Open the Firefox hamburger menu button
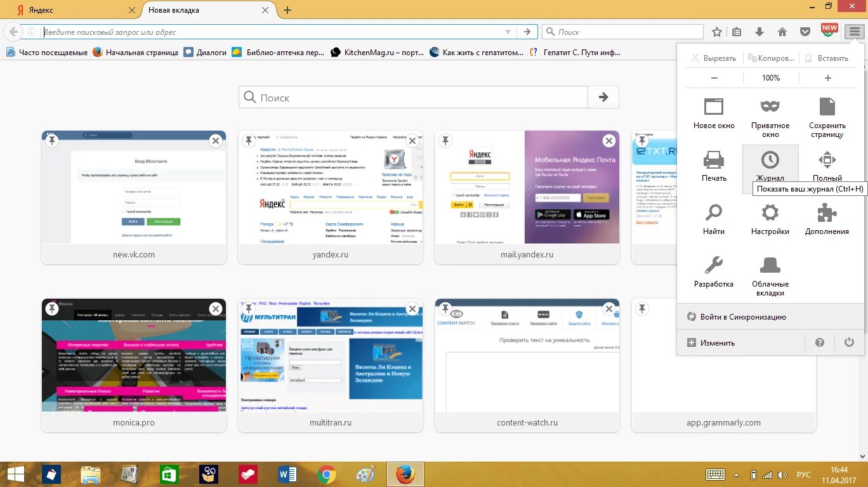The image size is (868, 487). click(x=855, y=32)
